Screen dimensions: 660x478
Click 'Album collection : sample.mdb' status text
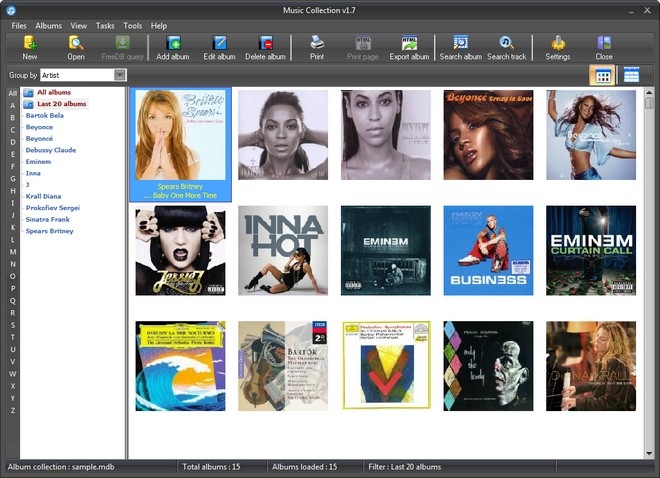[61, 467]
